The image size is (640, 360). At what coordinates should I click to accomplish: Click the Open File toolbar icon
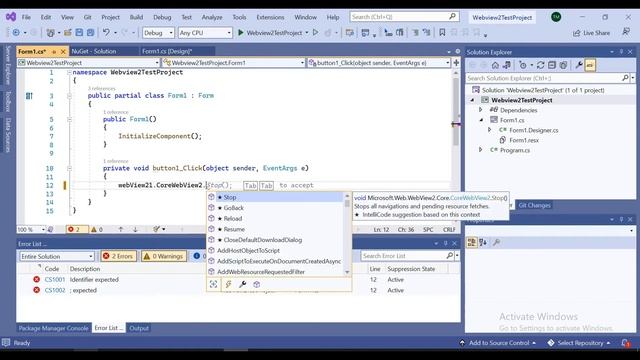coord(68,33)
